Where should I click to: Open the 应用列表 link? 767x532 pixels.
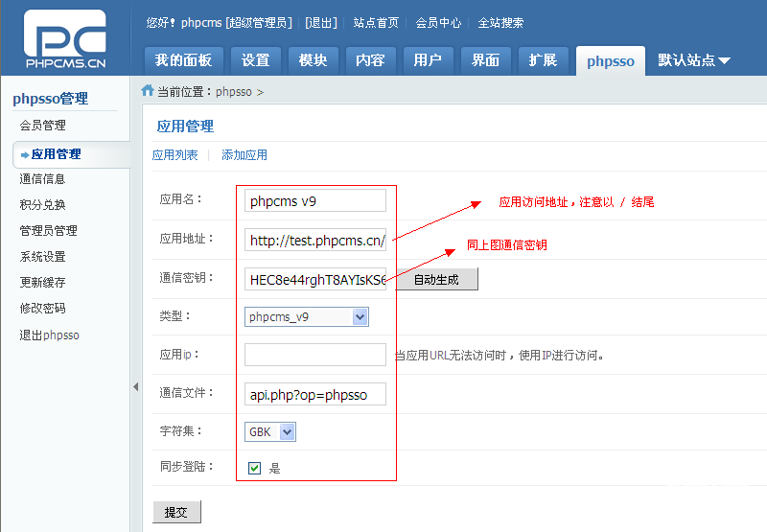click(x=175, y=155)
